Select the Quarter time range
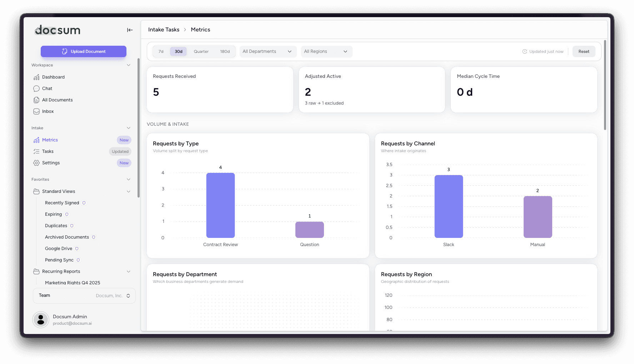Image resolution: width=634 pixels, height=364 pixels. 201,51
